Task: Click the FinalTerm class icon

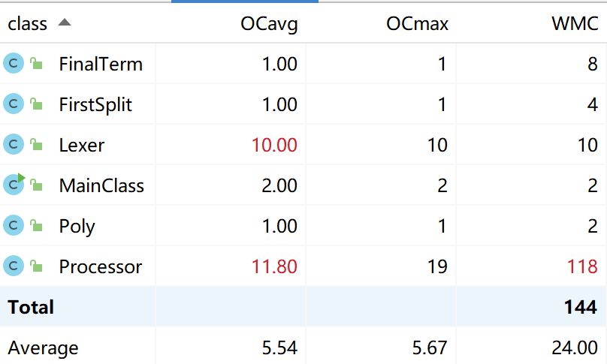Action: click(x=14, y=64)
